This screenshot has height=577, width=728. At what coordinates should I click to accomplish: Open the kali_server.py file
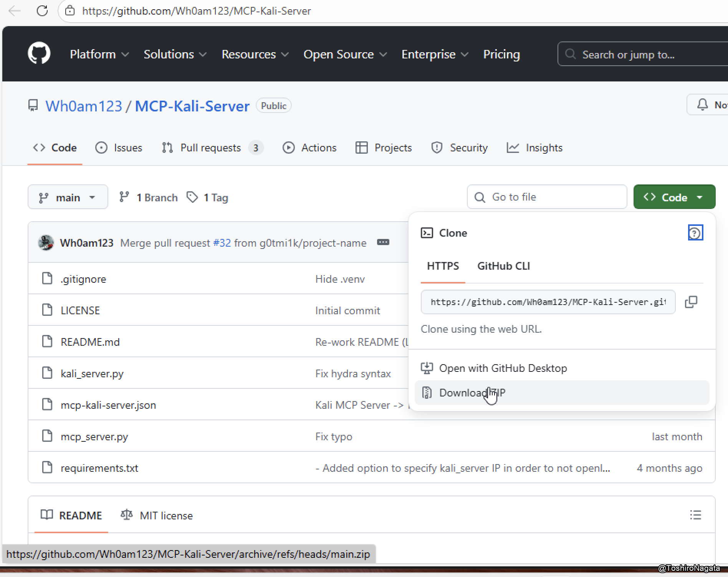click(92, 373)
